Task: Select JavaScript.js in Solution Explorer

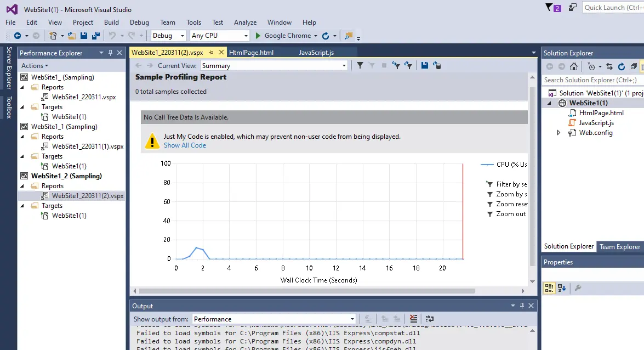Action: click(596, 123)
